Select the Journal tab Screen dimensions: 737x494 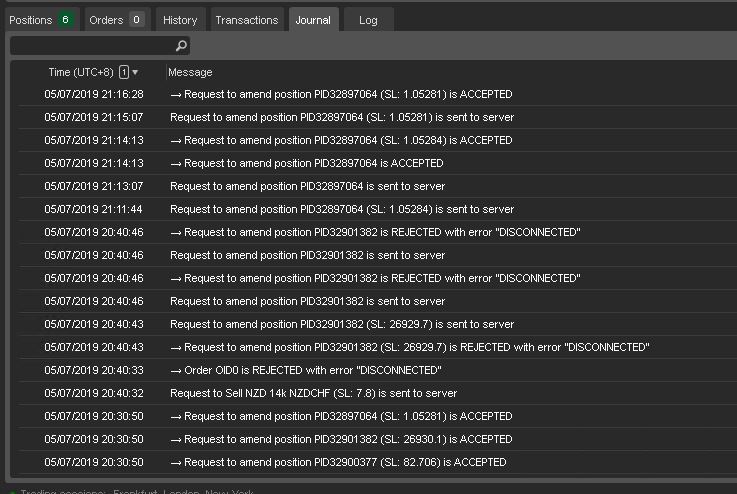pos(313,20)
